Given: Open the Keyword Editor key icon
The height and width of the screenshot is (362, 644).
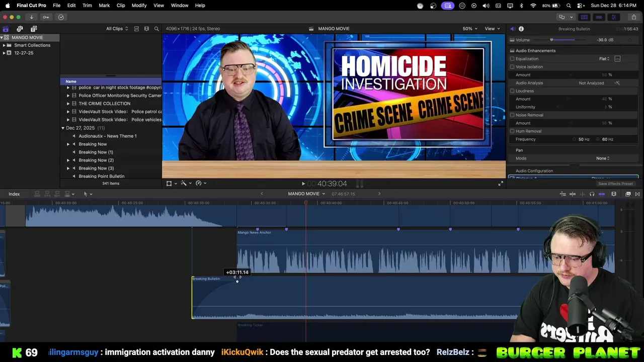Looking at the screenshot, I should click(46, 17).
